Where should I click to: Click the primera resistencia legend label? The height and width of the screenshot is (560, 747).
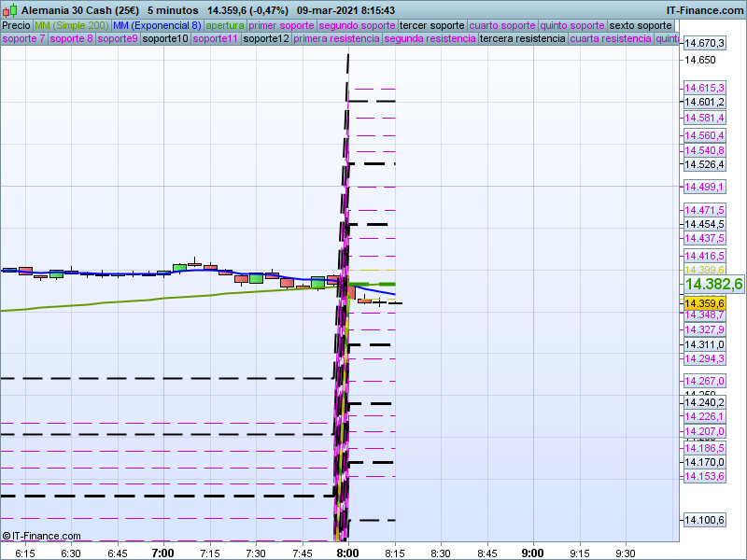click(x=336, y=39)
